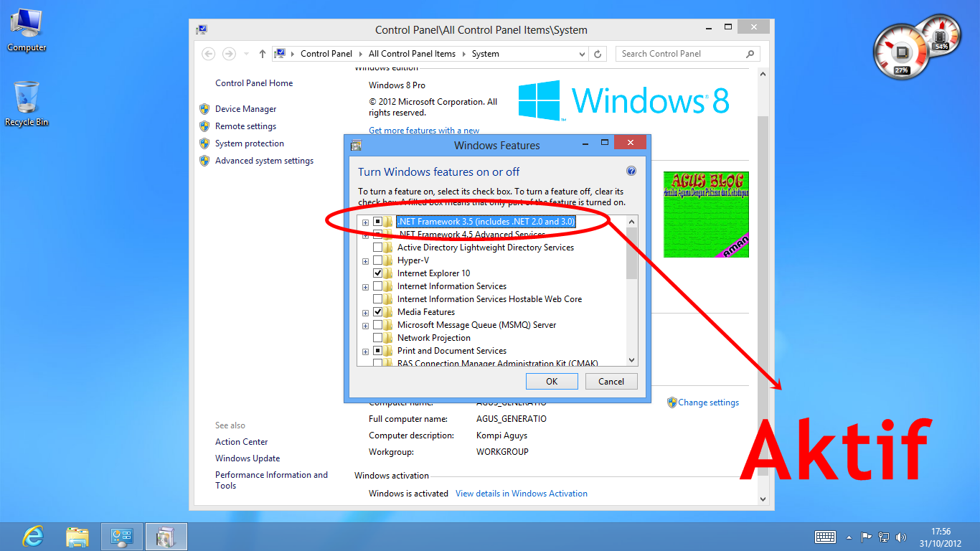Click System window scroll-down arrow

pos(762,499)
